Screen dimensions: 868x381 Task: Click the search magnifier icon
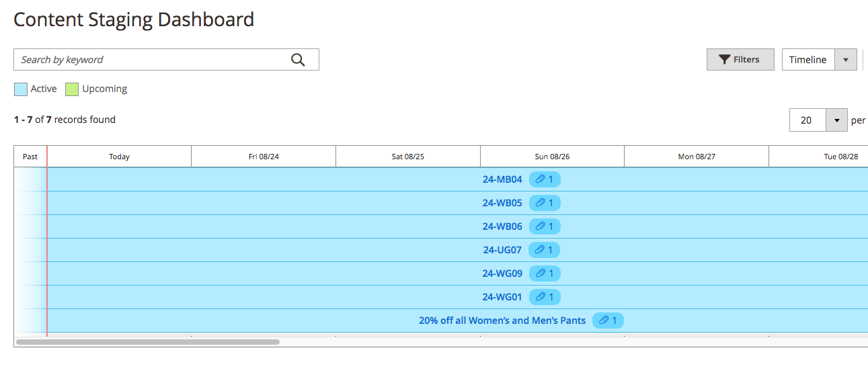[298, 60]
